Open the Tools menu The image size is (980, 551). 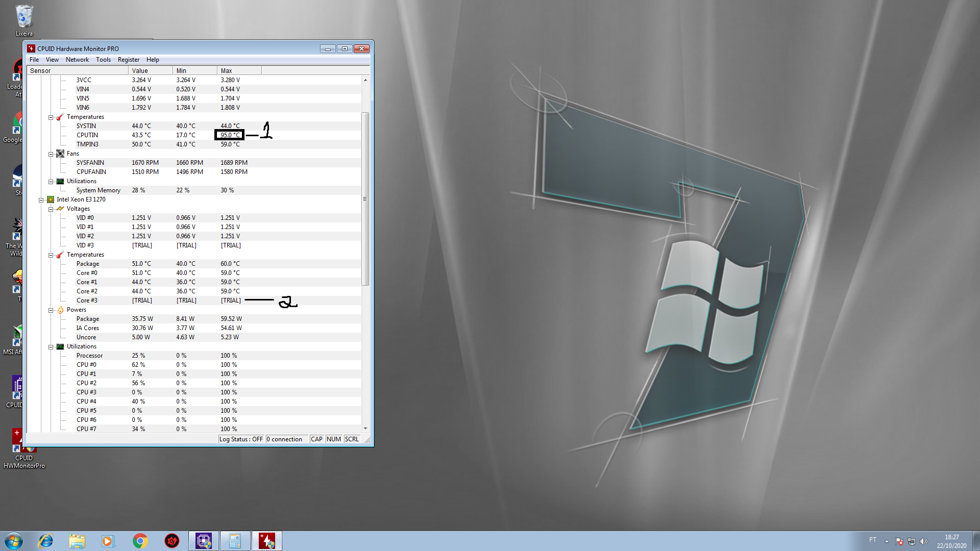click(103, 60)
